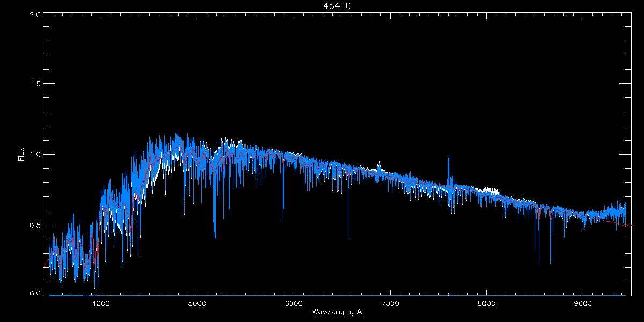Click the 6000 wavelength tick label
This screenshot has width=644, height=322.
point(294,303)
